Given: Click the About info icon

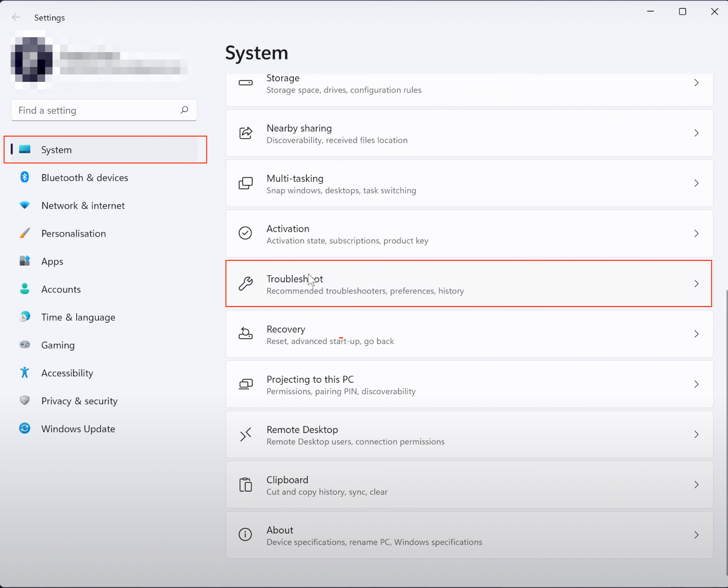Looking at the screenshot, I should pyautogui.click(x=245, y=535).
